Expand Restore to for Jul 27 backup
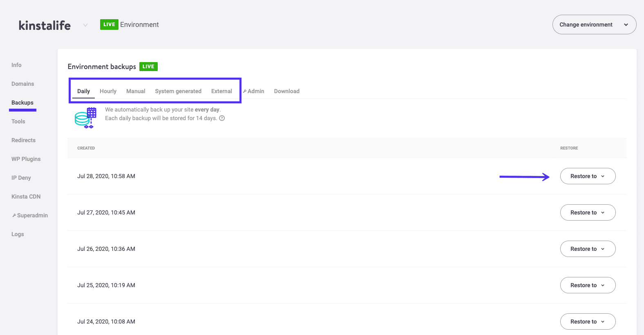644x335 pixels. (587, 212)
